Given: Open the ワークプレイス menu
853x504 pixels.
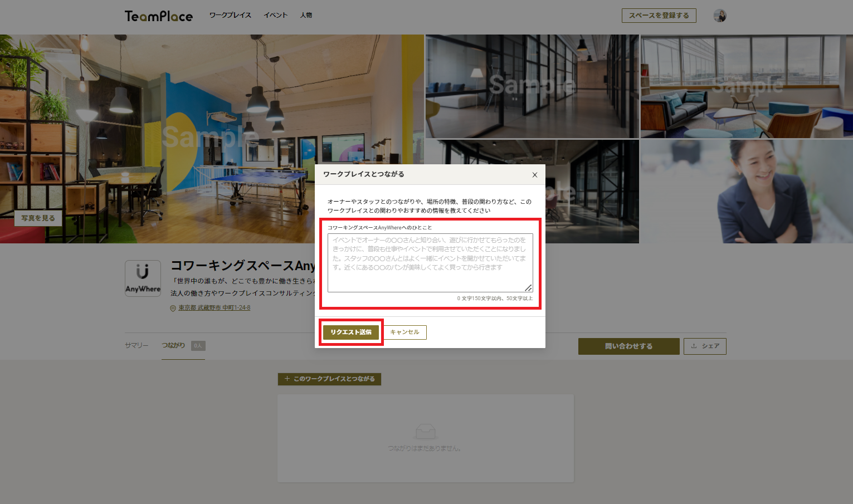Looking at the screenshot, I should [x=230, y=16].
